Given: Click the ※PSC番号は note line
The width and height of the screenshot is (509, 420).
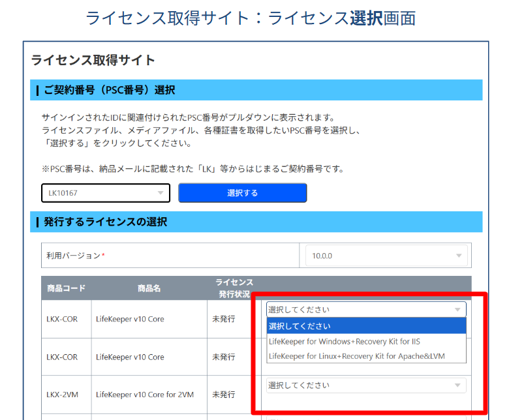Looking at the screenshot, I should (x=193, y=169).
